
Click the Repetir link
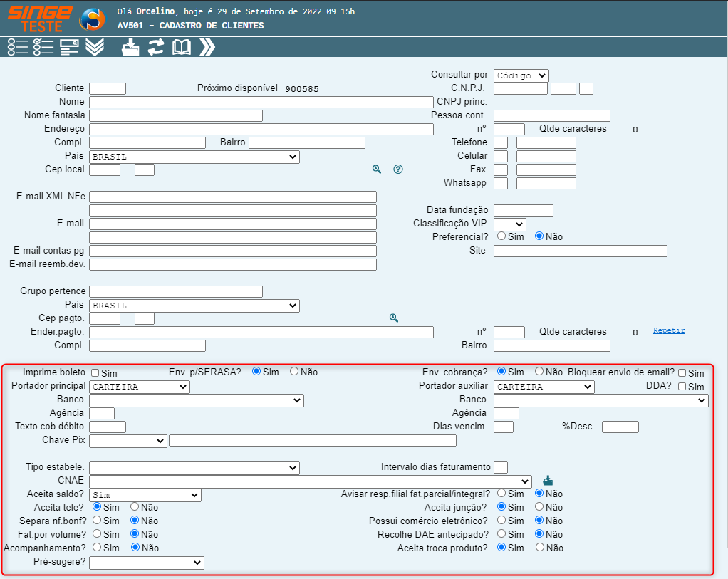pyautogui.click(x=669, y=330)
